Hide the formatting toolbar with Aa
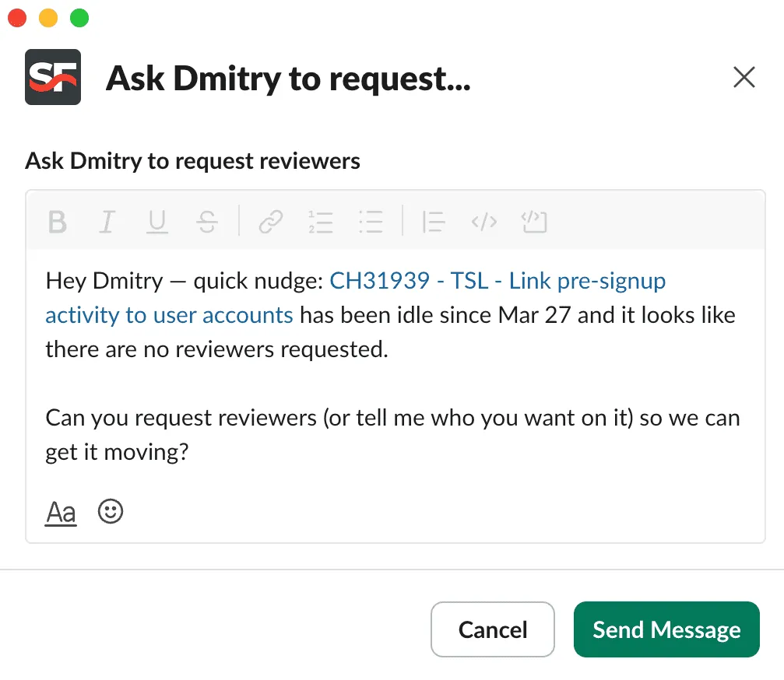Viewport: 784px width, 680px height. coord(61,513)
